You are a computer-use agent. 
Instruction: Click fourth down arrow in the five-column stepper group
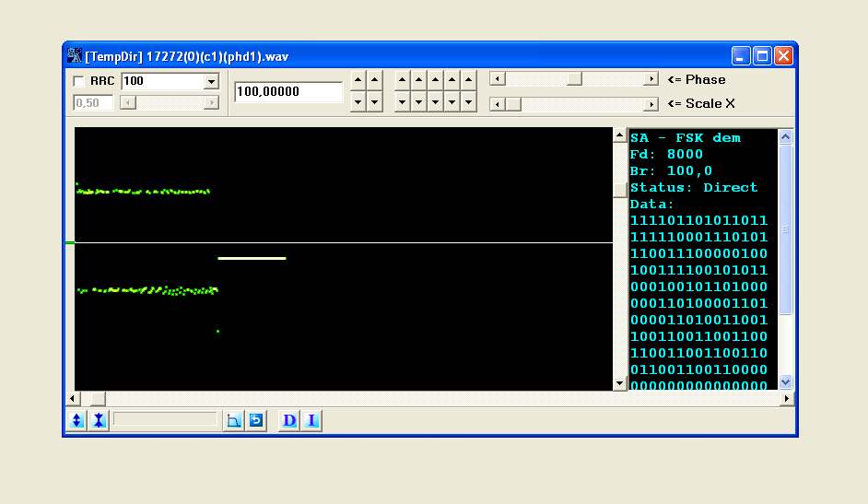coord(452,102)
